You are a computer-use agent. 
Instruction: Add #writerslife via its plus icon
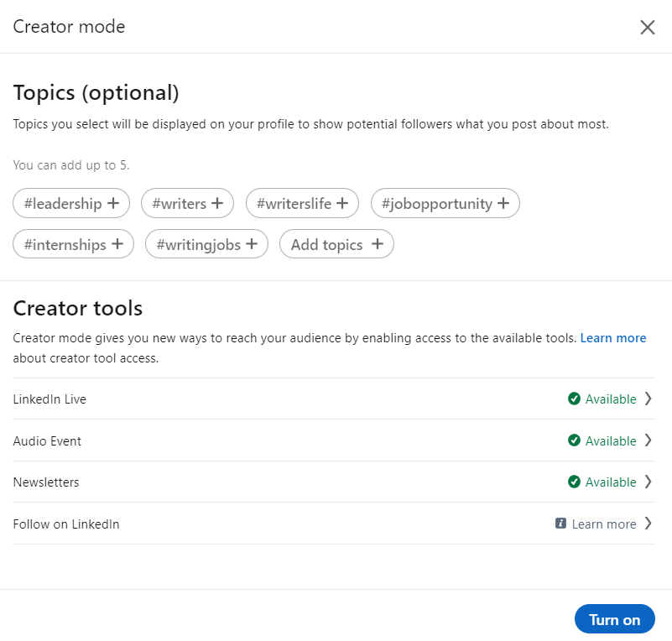click(341, 203)
